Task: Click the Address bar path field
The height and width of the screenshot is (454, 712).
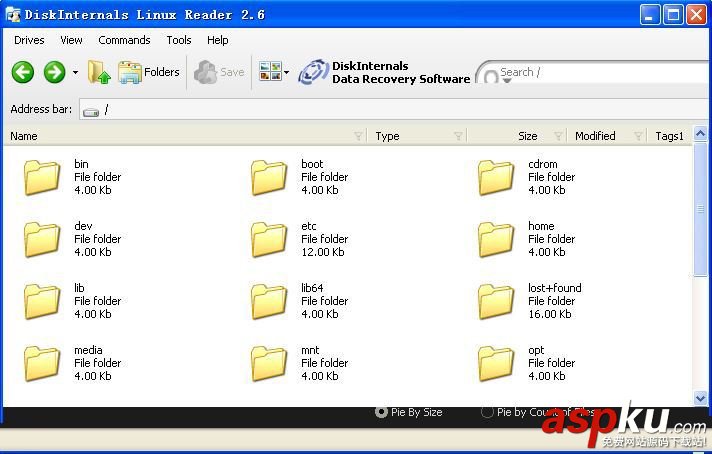Action: 395,109
